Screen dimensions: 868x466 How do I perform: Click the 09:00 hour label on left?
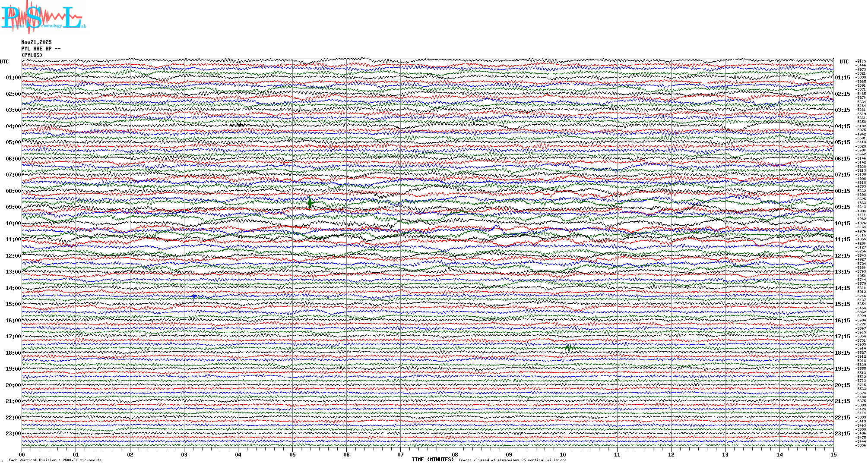point(13,207)
